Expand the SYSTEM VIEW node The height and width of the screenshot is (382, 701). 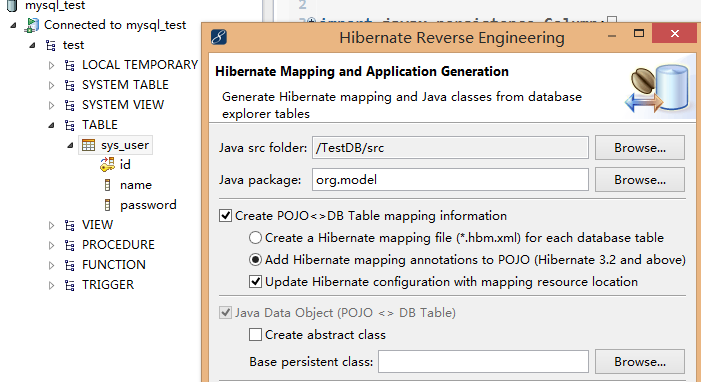pos(51,106)
